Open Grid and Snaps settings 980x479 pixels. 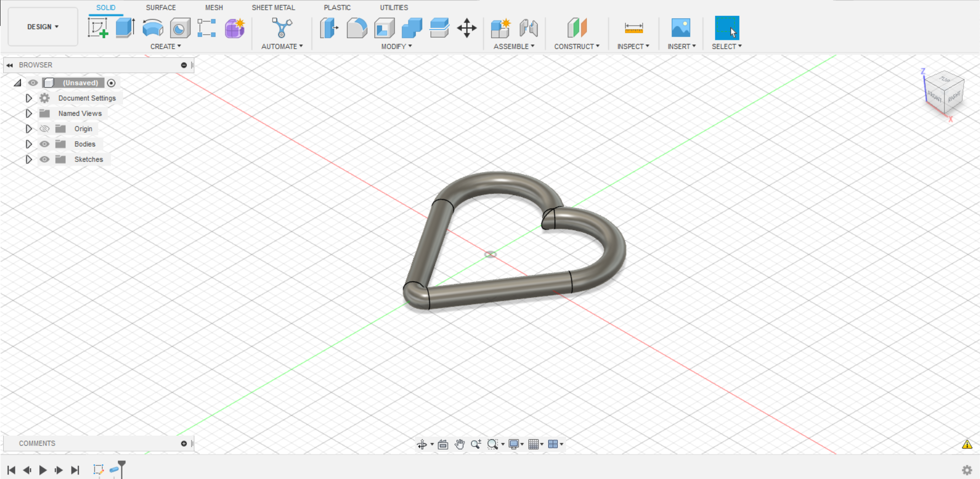tap(533, 444)
